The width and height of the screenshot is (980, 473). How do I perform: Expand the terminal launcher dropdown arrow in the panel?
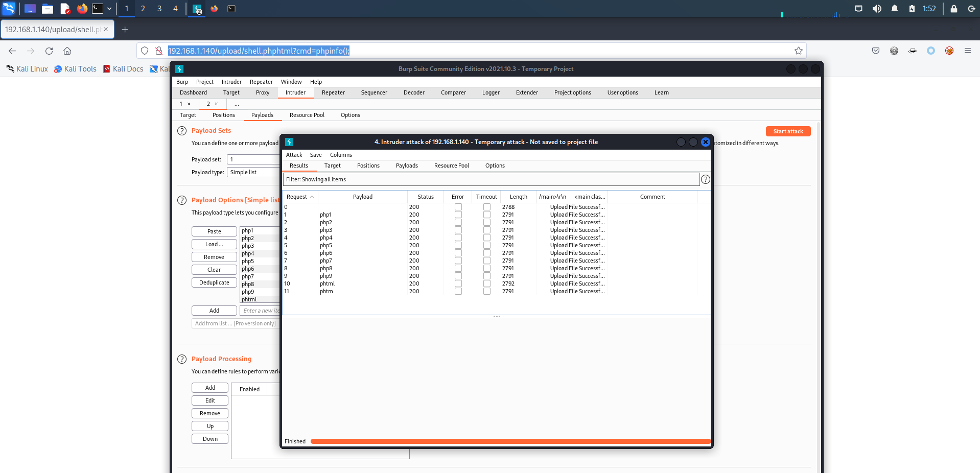[109, 9]
